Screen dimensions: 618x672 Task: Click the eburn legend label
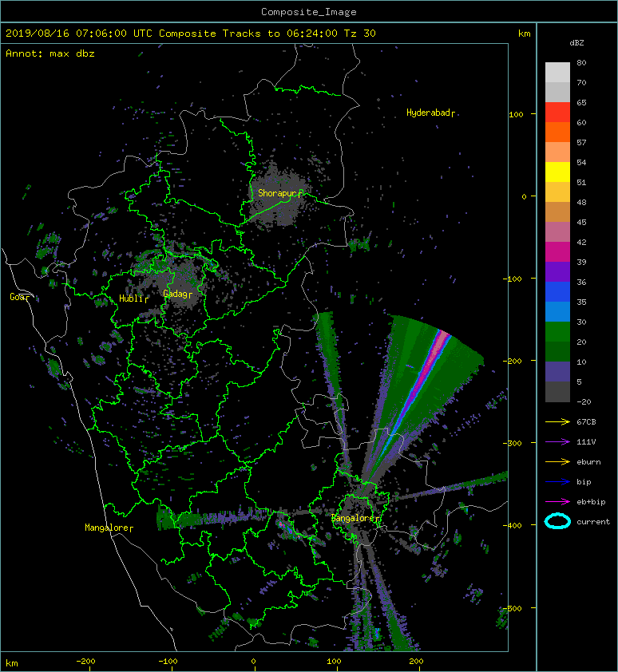(588, 462)
